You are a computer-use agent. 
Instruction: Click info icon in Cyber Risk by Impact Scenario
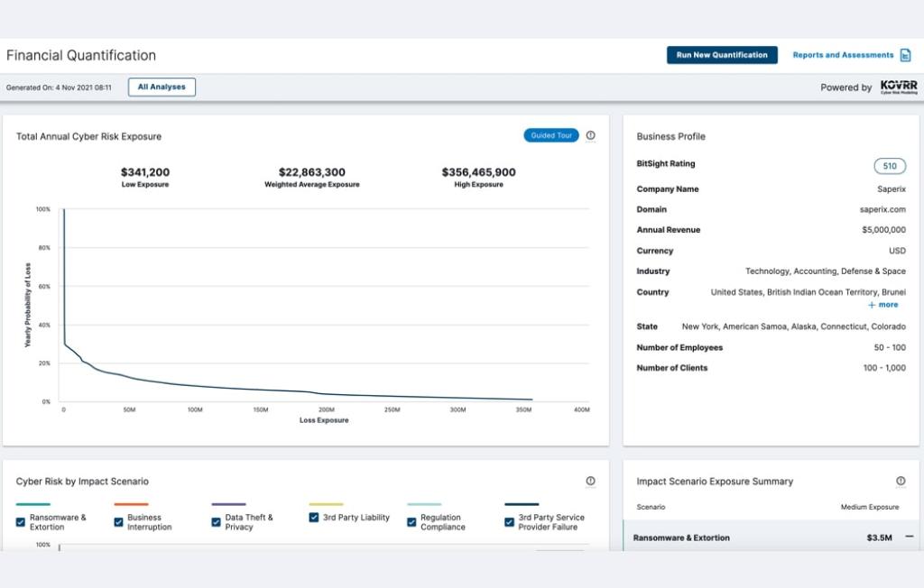coord(590,481)
